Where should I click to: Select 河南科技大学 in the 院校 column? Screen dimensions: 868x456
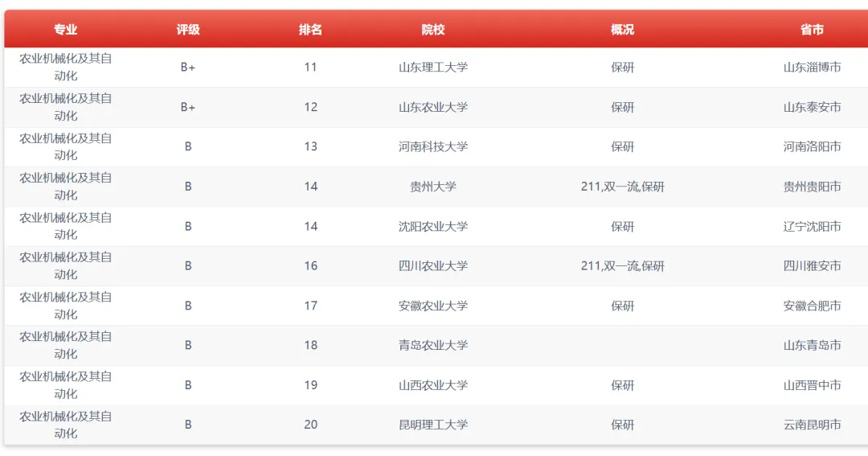[433, 146]
